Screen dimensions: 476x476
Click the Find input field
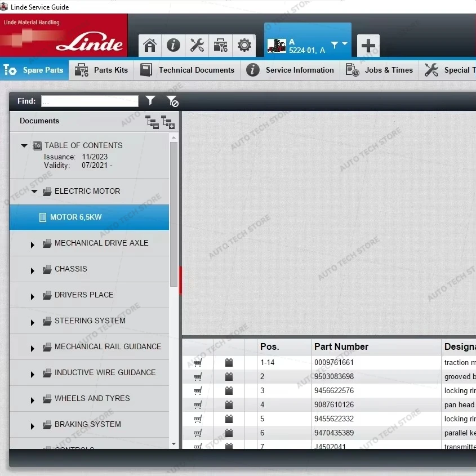(90, 101)
